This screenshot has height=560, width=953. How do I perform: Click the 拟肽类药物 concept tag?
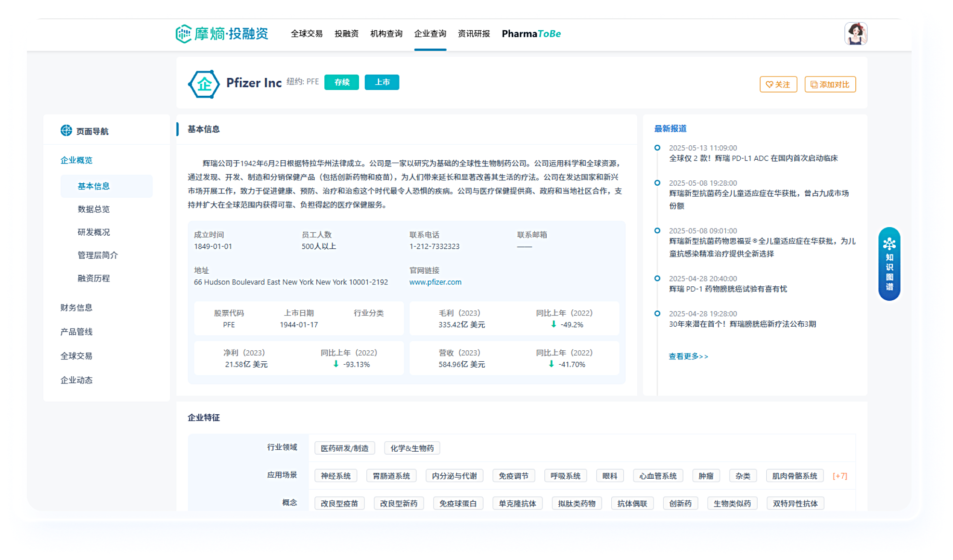[577, 504]
